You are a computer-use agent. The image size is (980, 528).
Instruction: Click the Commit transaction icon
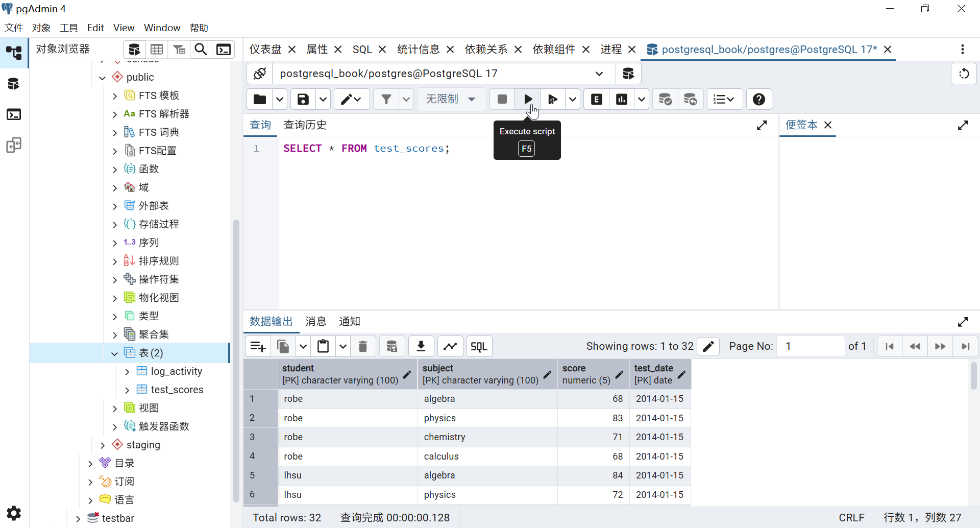pyautogui.click(x=665, y=99)
